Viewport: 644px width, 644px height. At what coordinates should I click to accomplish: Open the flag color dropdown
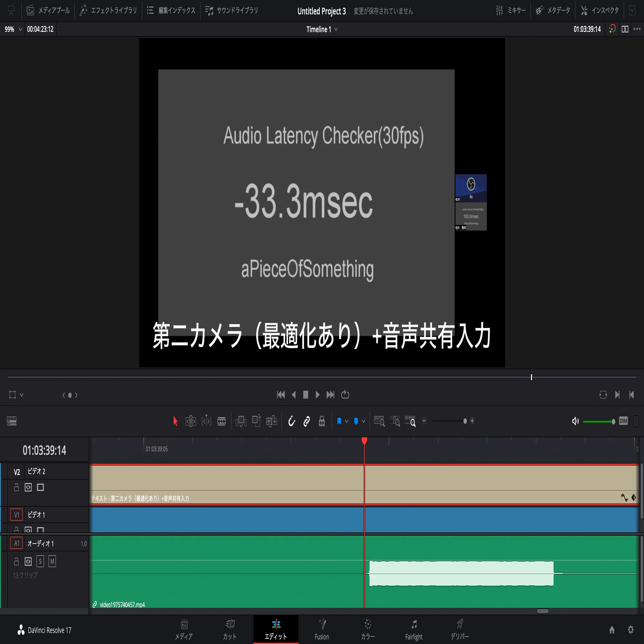point(347,421)
